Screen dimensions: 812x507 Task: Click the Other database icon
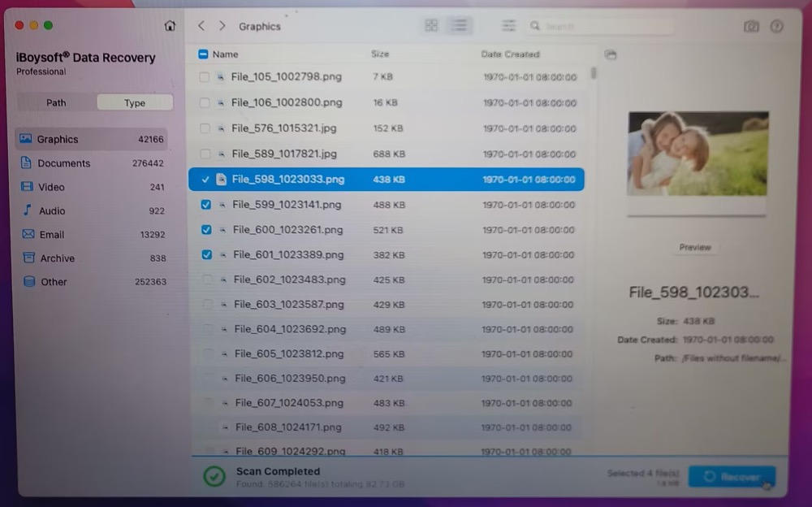click(29, 281)
